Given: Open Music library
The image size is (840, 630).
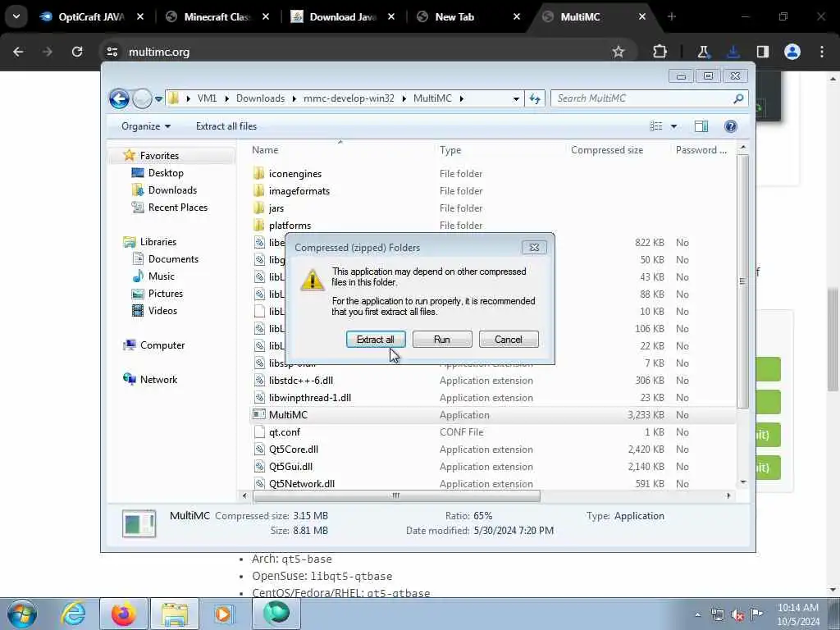Looking at the screenshot, I should [162, 276].
